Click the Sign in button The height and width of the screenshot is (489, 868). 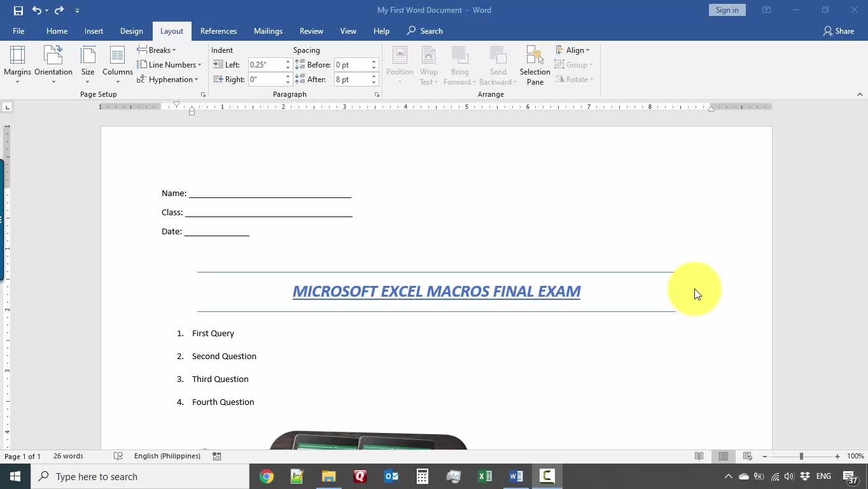click(727, 10)
